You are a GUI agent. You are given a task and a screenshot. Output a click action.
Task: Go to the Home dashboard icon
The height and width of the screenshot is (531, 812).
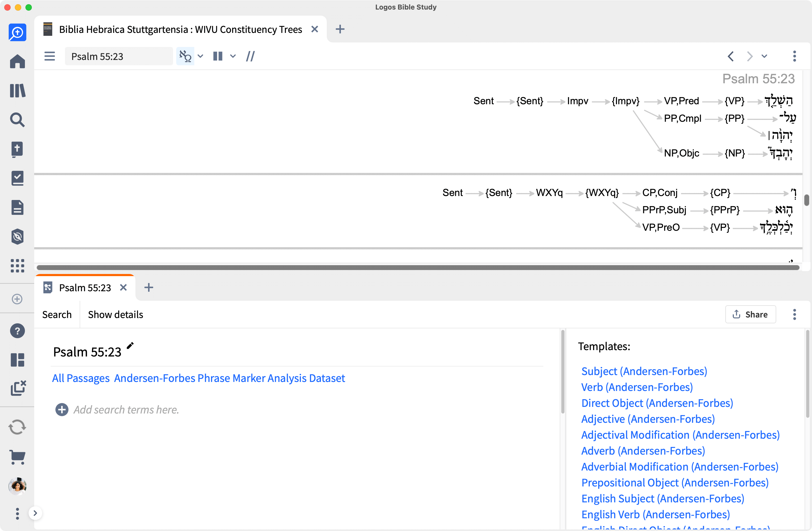click(x=17, y=62)
